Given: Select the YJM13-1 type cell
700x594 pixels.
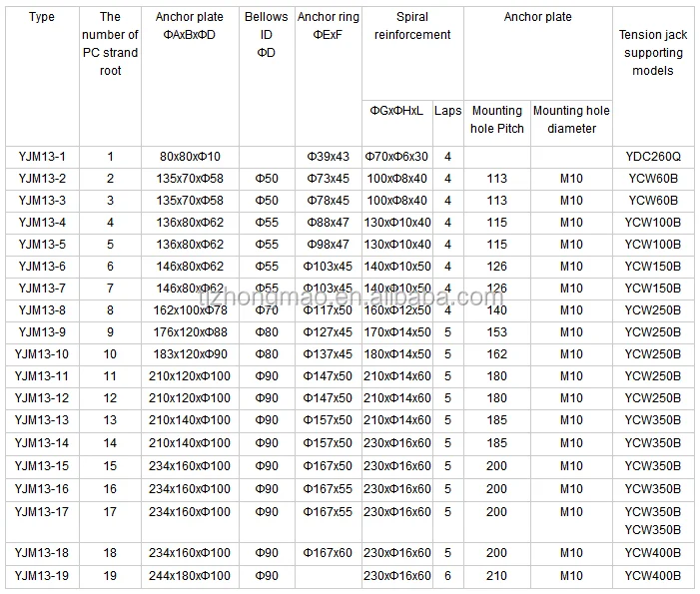Looking at the screenshot, I should click(42, 157).
